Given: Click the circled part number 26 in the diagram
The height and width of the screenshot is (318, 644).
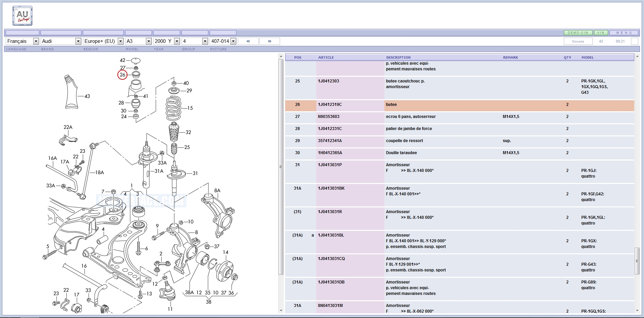Looking at the screenshot, I should [x=122, y=75].
